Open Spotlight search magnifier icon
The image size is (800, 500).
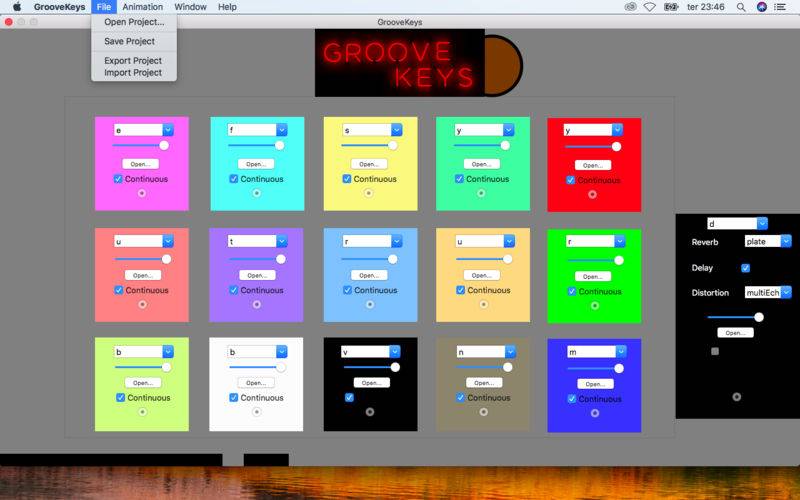pyautogui.click(x=741, y=7)
